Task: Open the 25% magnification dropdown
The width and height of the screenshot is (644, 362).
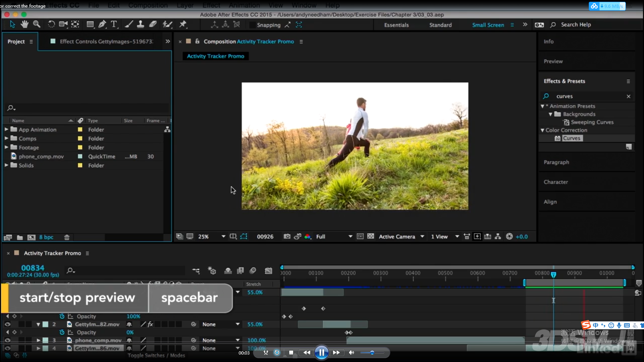Action: (x=212, y=236)
